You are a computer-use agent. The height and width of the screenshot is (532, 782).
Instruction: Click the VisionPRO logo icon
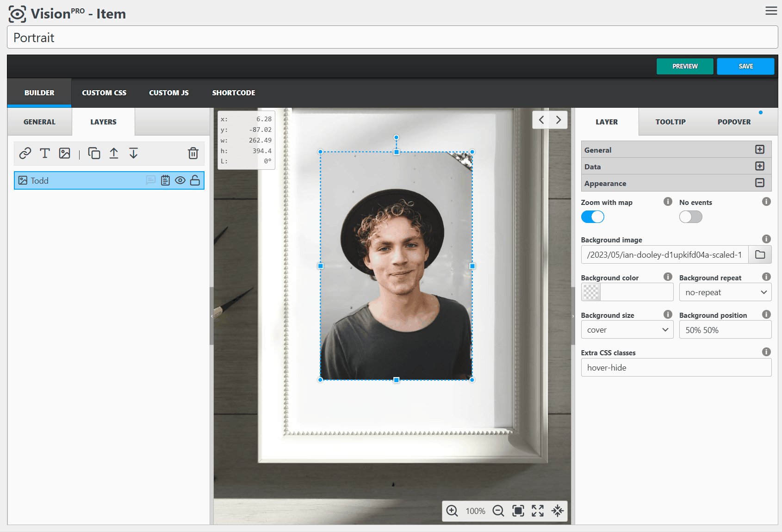[18, 14]
